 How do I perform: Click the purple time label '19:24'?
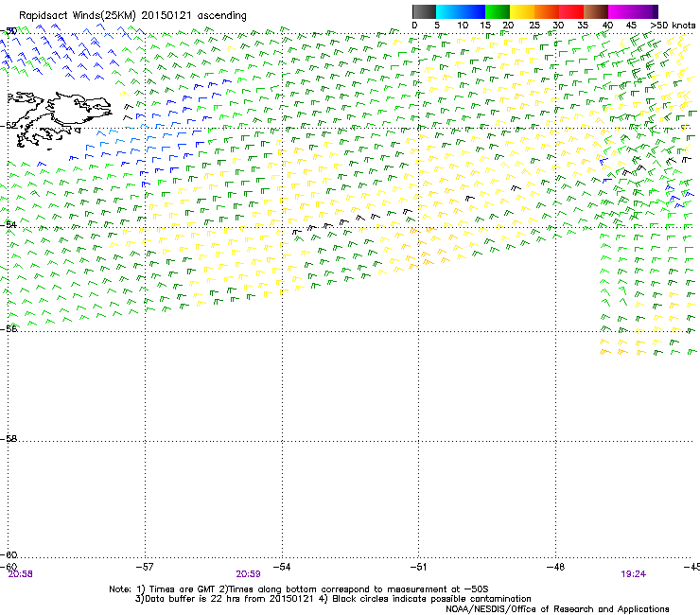[x=633, y=574]
